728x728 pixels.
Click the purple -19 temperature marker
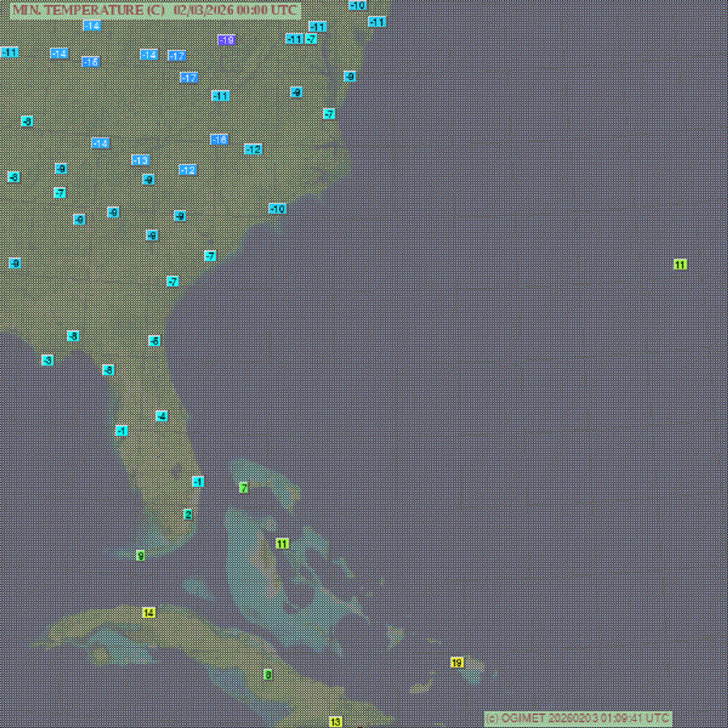coord(226,40)
